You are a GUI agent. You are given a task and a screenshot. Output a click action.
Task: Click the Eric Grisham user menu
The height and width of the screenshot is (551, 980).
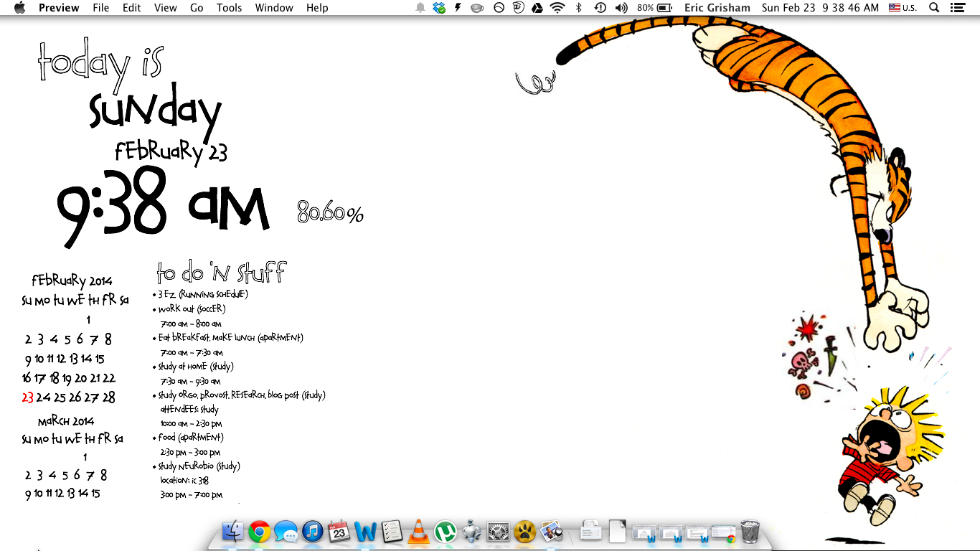(717, 8)
